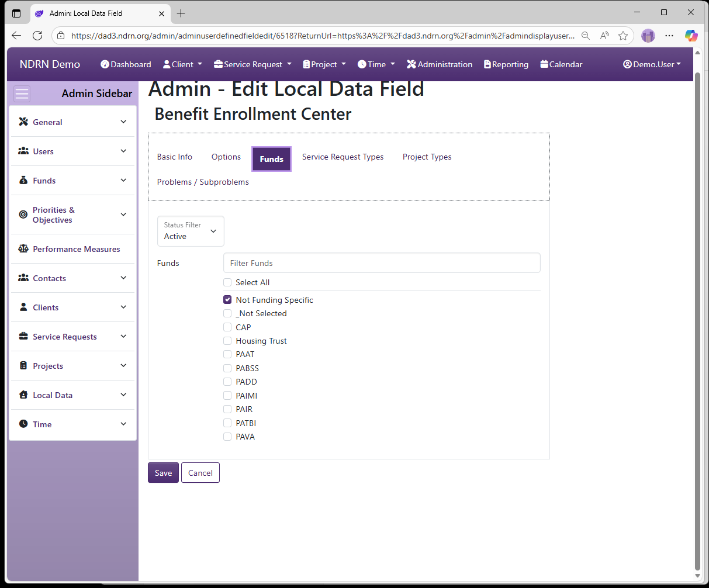Click the Service Requests briefcase icon
The width and height of the screenshot is (709, 588).
[23, 336]
